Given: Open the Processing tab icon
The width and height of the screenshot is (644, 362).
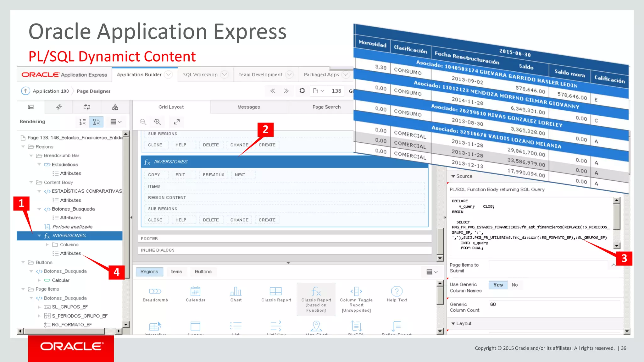Looking at the screenshot, I should 87,107.
